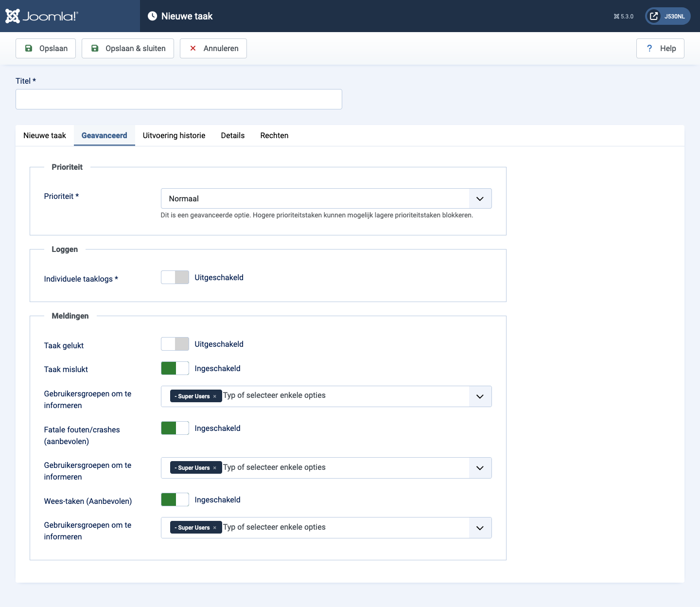The height and width of the screenshot is (607, 700).
Task: Go to the Details tab
Action: [233, 135]
